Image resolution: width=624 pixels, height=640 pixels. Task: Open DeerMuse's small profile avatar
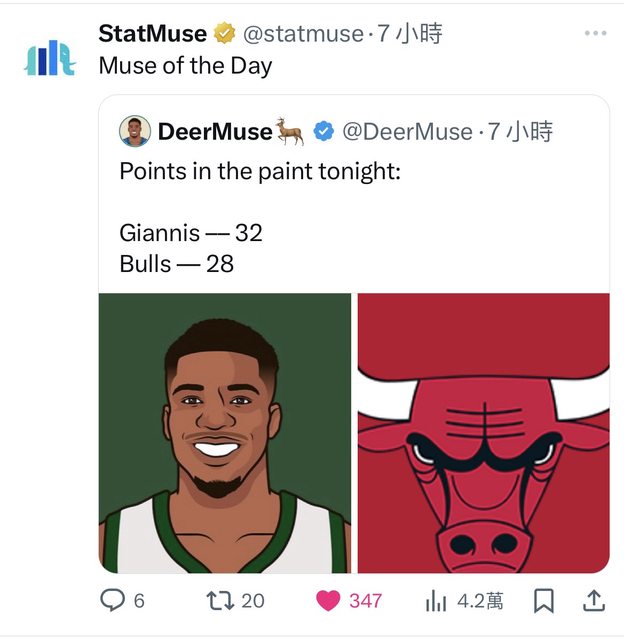pos(135,131)
